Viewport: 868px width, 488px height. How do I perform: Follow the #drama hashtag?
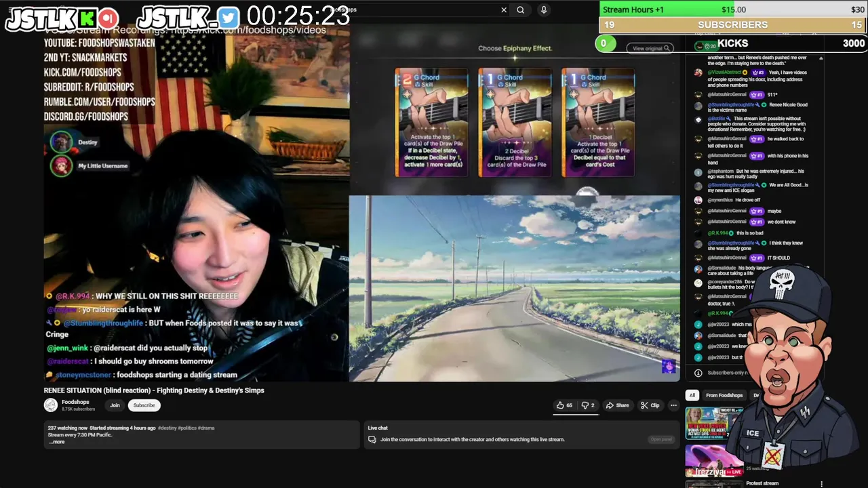click(x=206, y=428)
